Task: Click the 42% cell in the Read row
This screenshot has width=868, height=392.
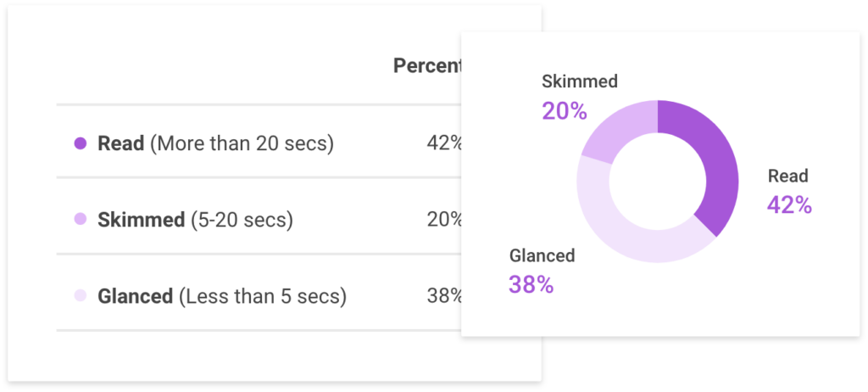Action: (444, 143)
